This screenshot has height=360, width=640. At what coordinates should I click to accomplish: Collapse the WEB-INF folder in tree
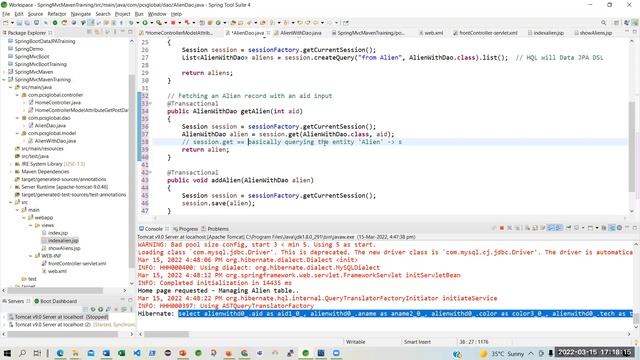[31, 256]
